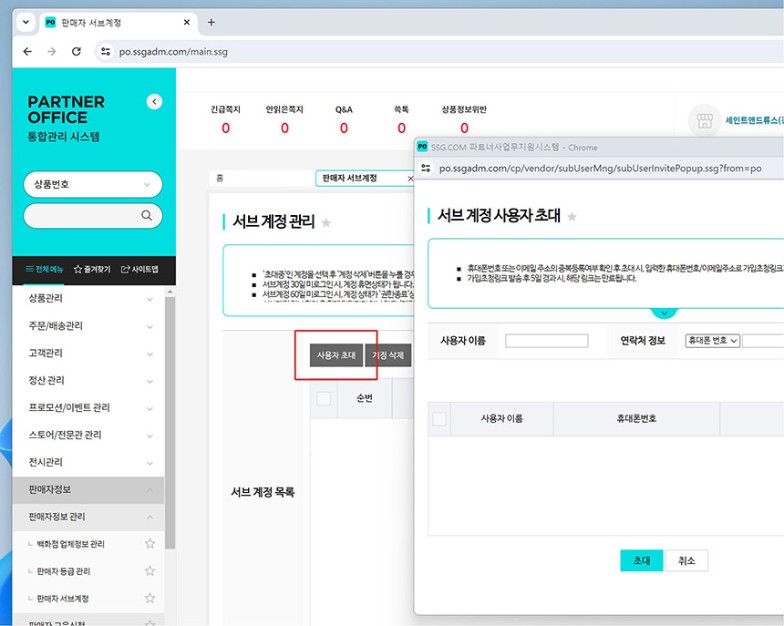Collapse the 판매자정보 관리 submenu
784x626 pixels.
point(88,516)
